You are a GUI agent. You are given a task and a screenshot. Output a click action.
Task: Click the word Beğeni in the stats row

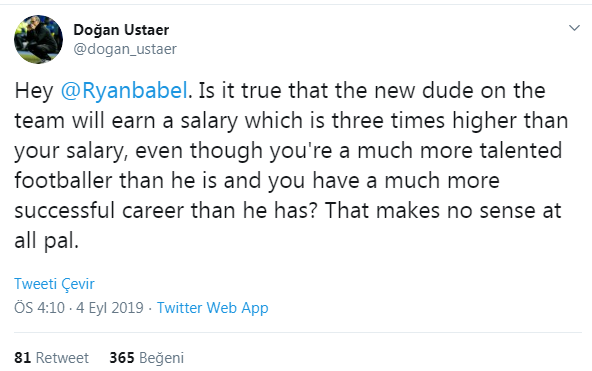point(162,358)
